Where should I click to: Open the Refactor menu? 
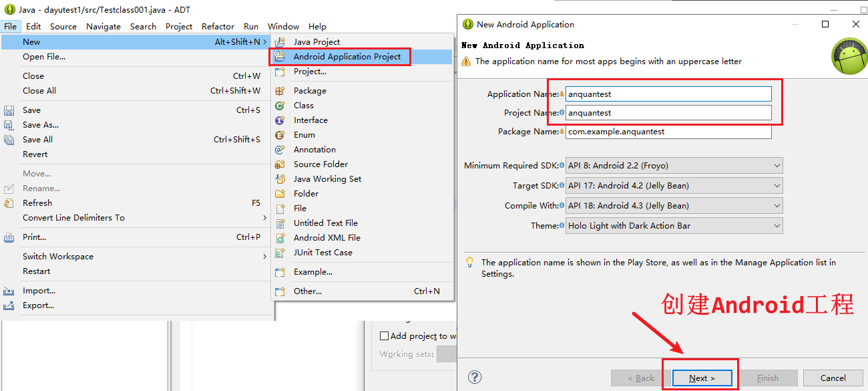[x=218, y=27]
